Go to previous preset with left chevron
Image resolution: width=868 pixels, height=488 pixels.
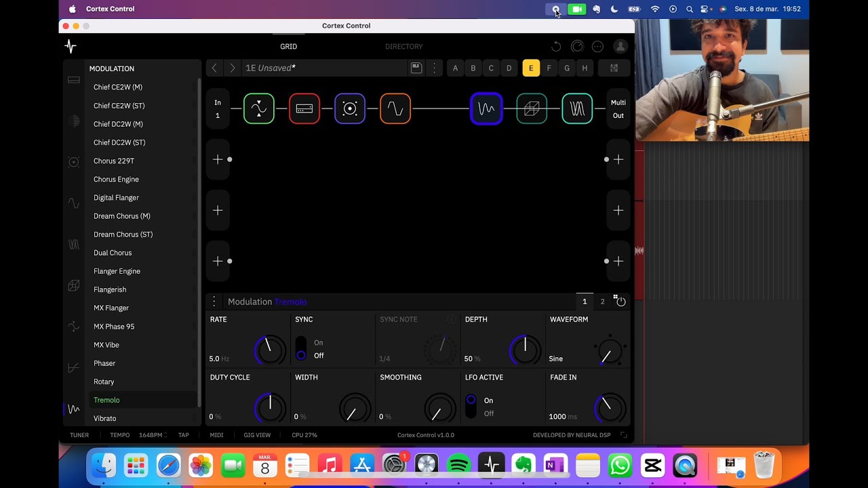[214, 68]
